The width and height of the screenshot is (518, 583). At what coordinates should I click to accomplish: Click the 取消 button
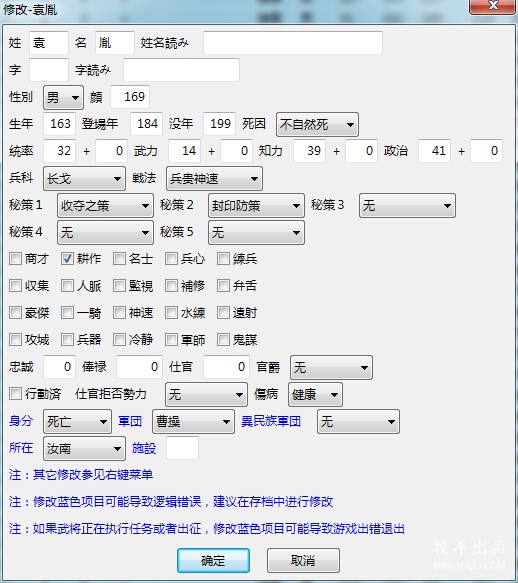[303, 560]
